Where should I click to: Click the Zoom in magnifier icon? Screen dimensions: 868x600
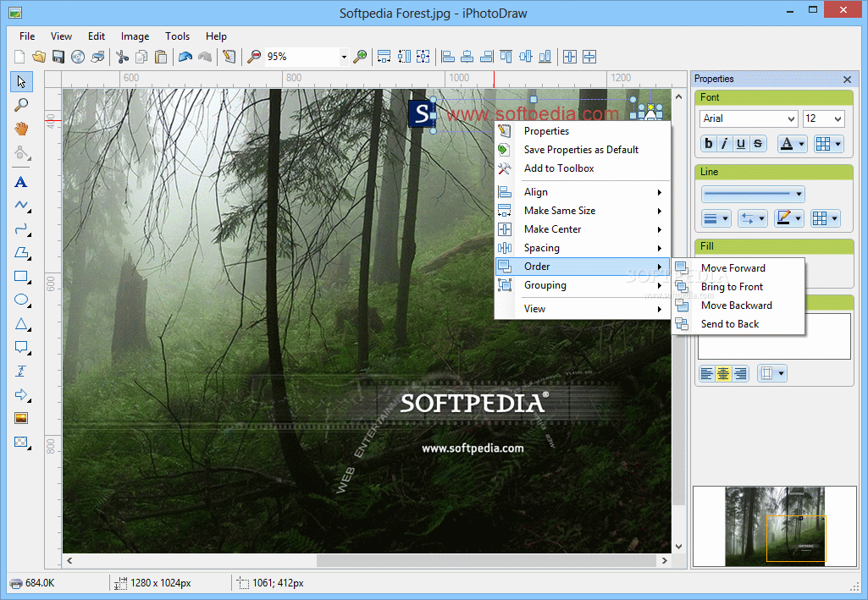pos(360,57)
